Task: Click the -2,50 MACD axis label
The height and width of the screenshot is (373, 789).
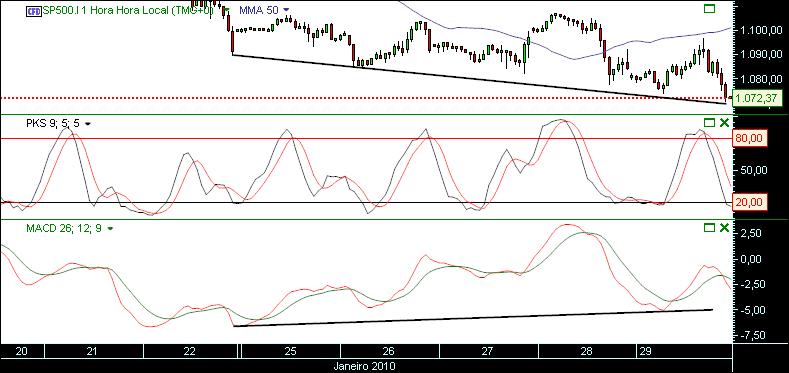Action: 754,284
